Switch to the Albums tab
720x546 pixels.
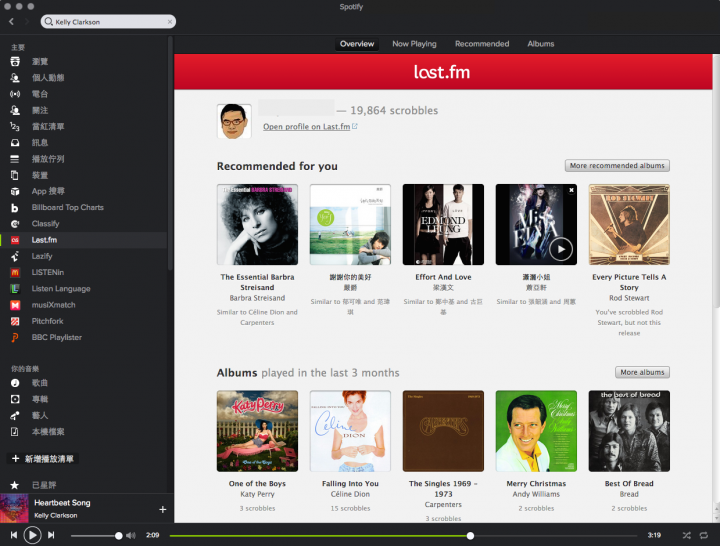540,44
